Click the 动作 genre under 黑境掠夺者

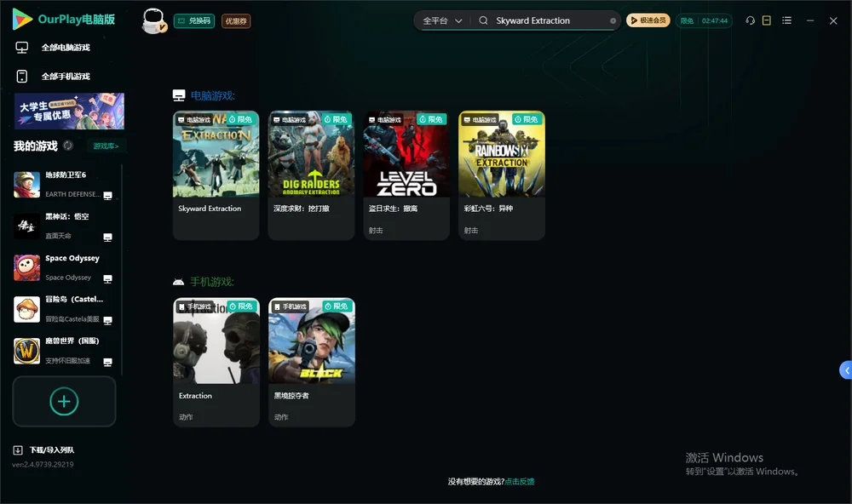click(x=281, y=417)
